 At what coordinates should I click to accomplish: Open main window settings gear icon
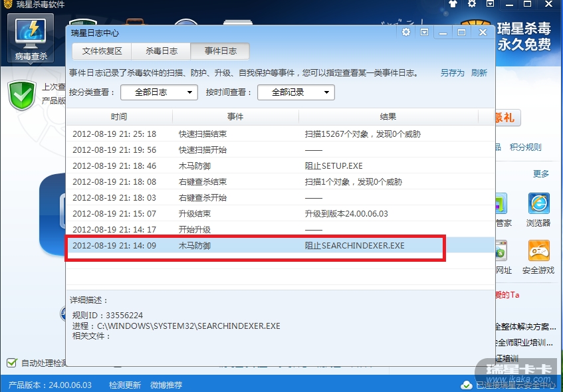tap(472, 4)
